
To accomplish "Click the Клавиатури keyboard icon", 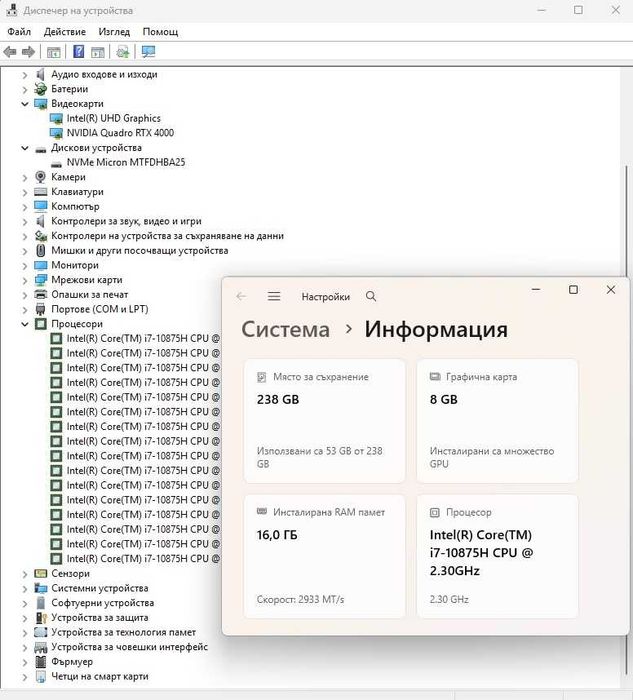I will click(41, 192).
